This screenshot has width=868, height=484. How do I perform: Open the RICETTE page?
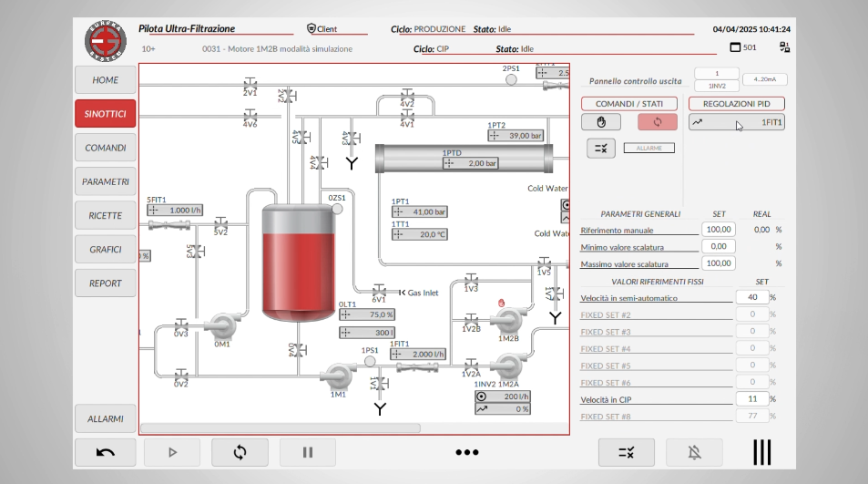coord(106,215)
